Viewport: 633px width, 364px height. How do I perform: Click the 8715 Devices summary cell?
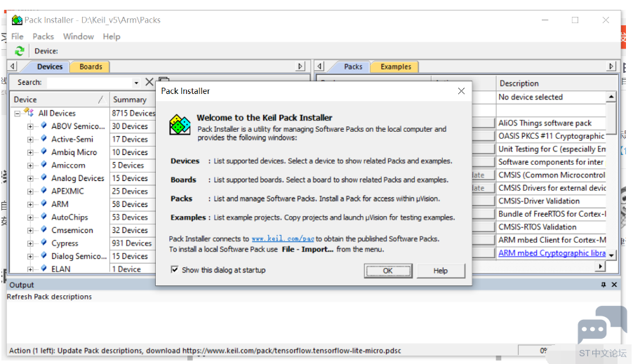(133, 114)
